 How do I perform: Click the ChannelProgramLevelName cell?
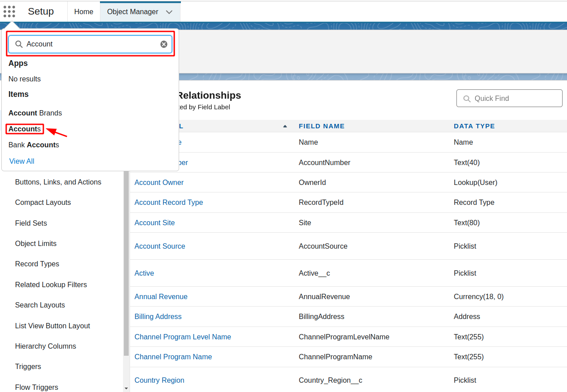point(344,337)
